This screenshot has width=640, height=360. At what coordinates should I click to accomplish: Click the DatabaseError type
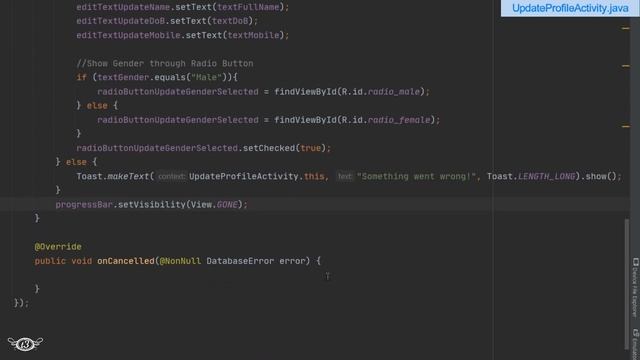coord(240,260)
